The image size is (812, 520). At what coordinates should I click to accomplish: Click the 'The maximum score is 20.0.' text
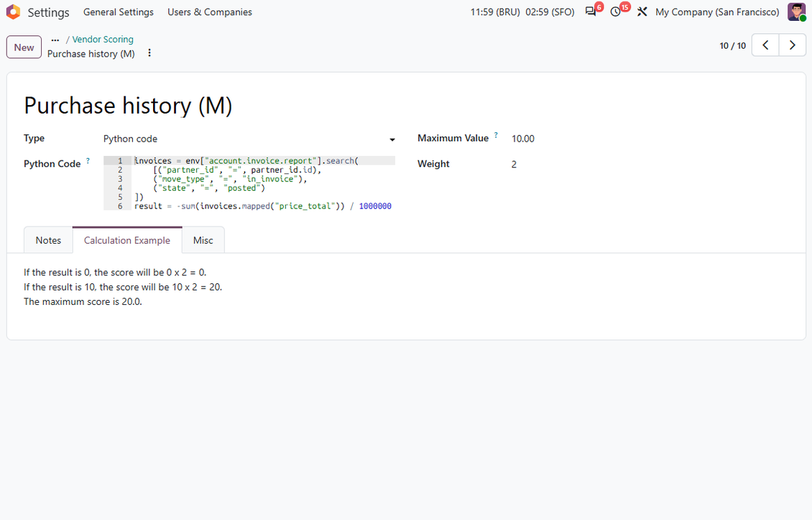83,302
